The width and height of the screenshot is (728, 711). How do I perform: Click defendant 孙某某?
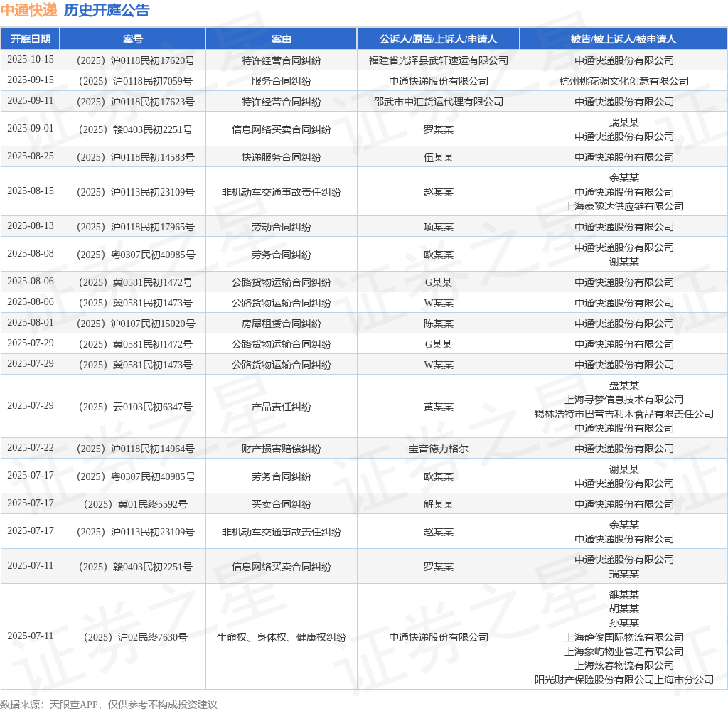(624, 623)
